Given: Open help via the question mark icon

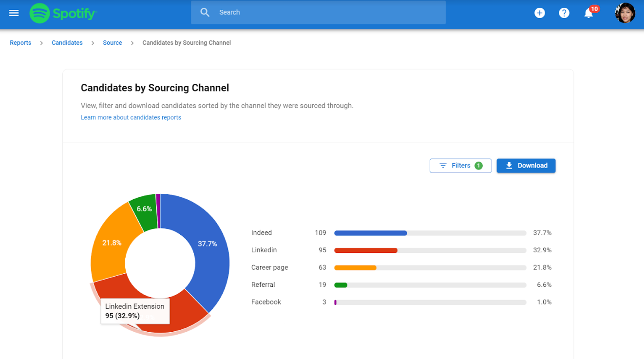Looking at the screenshot, I should pos(564,13).
